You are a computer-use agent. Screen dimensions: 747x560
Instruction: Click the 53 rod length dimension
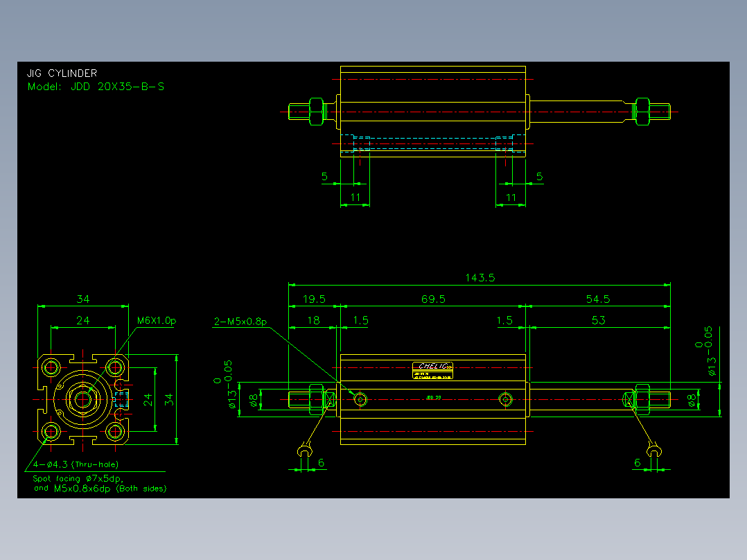pyautogui.click(x=599, y=320)
